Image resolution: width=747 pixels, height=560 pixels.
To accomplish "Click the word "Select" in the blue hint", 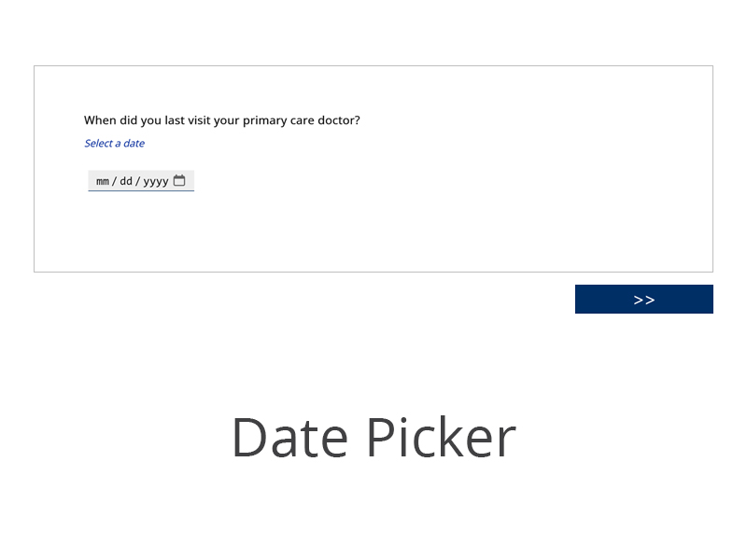I will tap(99, 144).
